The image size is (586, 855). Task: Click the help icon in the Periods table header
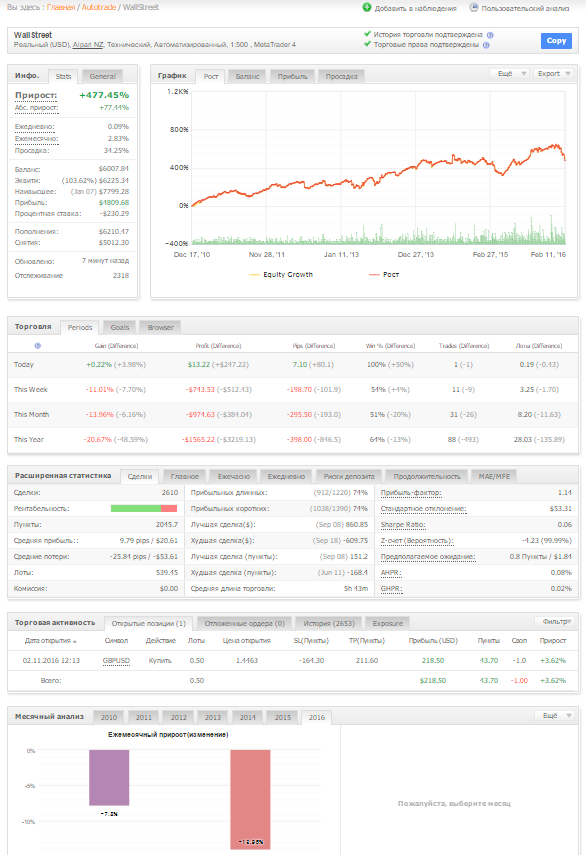38,346
